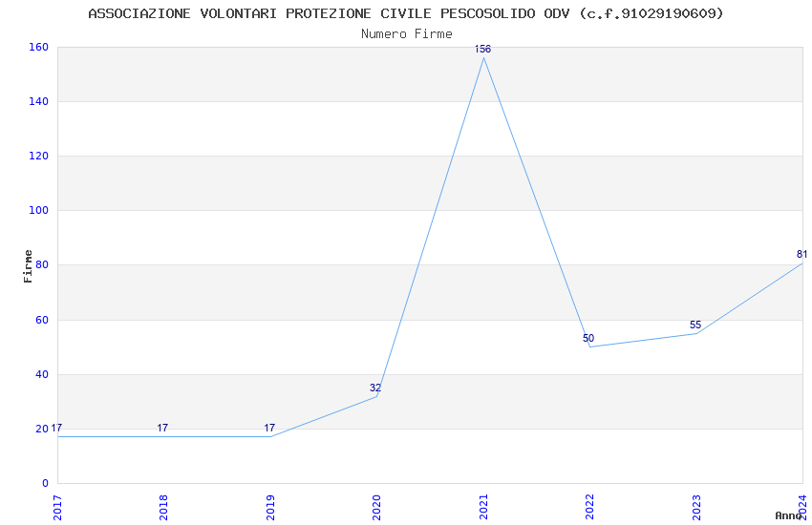Click the y-axis value 140
Image resolution: width=812 pixels, height=525 pixels.
coord(39,101)
